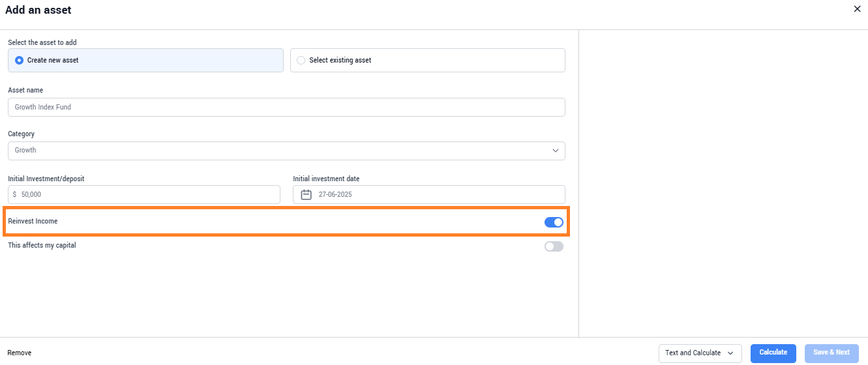The image size is (868, 365).
Task: Choose the Select existing asset option
Action: coord(427,60)
